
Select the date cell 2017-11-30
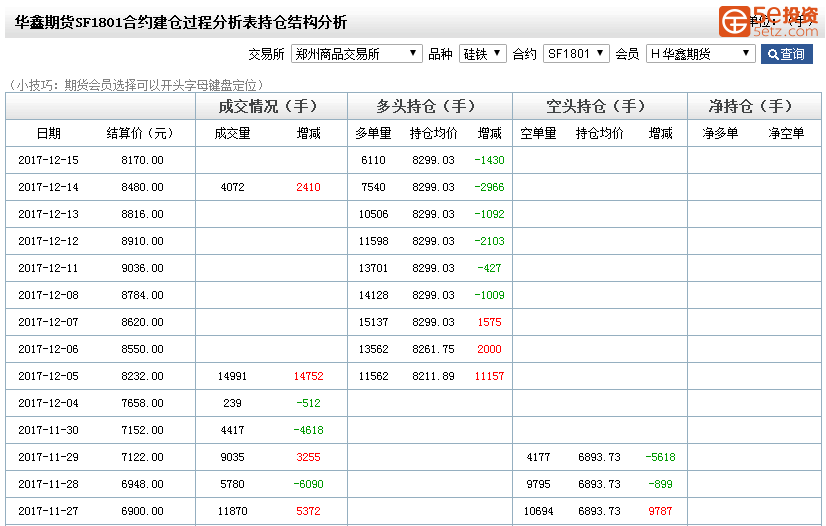48,430
